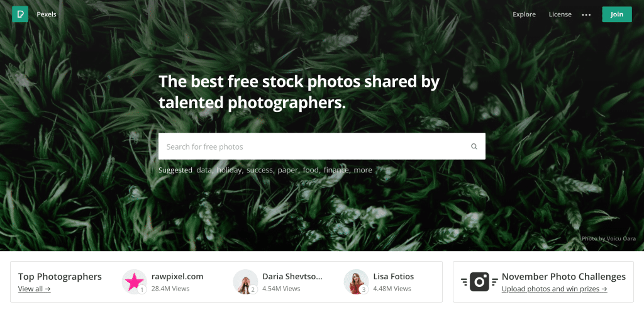644x312 pixels.
Task: Click the magnifying glass search icon
Action: coord(474,147)
